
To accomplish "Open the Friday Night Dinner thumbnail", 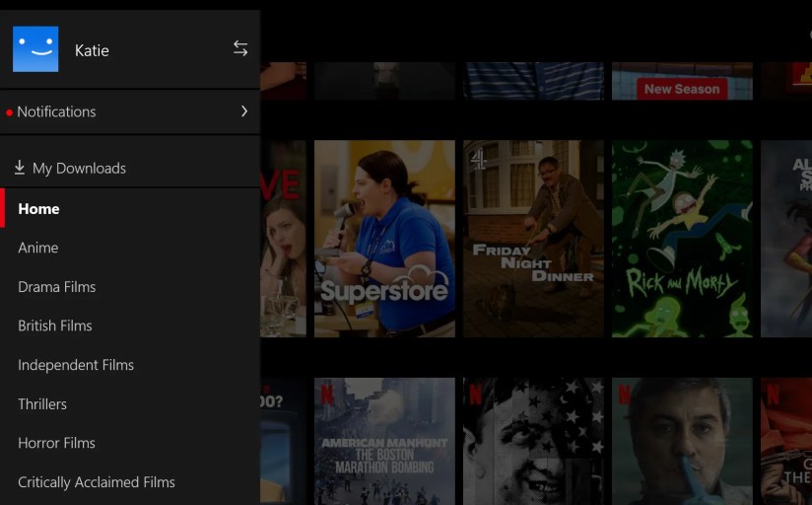I will [533, 239].
